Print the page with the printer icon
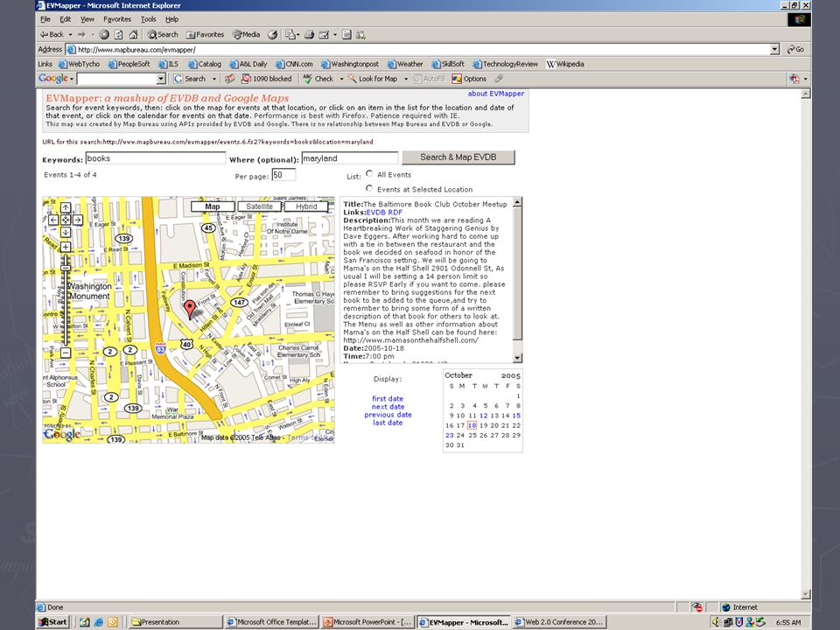The height and width of the screenshot is (630, 840). tap(309, 34)
